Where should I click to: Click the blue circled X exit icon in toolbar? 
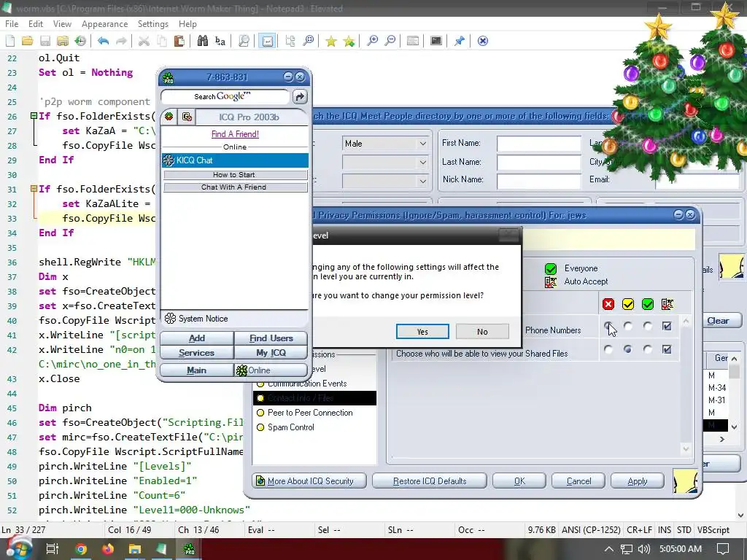tap(483, 41)
